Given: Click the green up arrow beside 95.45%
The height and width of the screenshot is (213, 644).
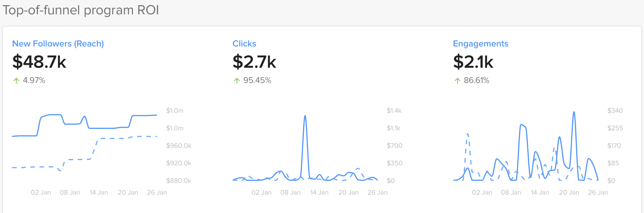Looking at the screenshot, I should pos(237,81).
